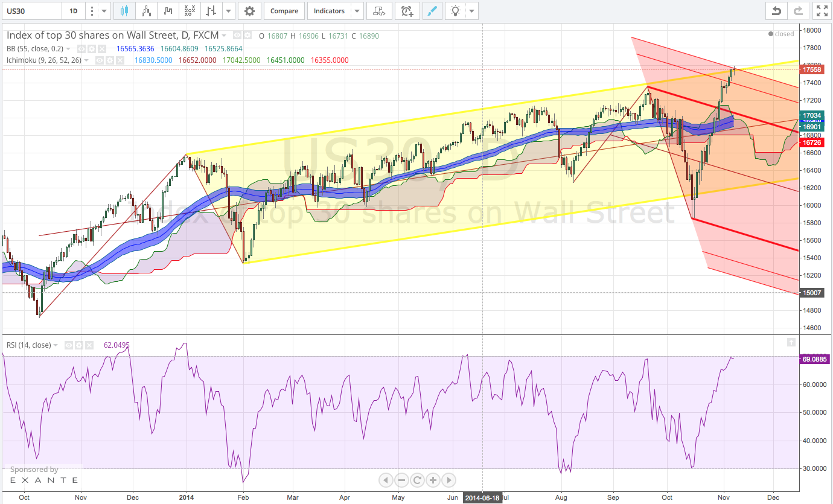Image resolution: width=833 pixels, height=504 pixels.
Task: Select the 1D interval button
Action: click(x=73, y=11)
